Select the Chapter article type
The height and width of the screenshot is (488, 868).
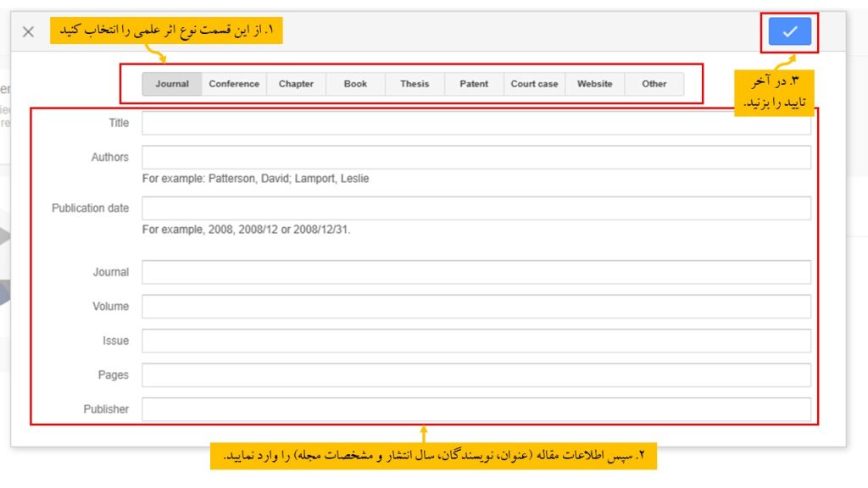click(296, 84)
